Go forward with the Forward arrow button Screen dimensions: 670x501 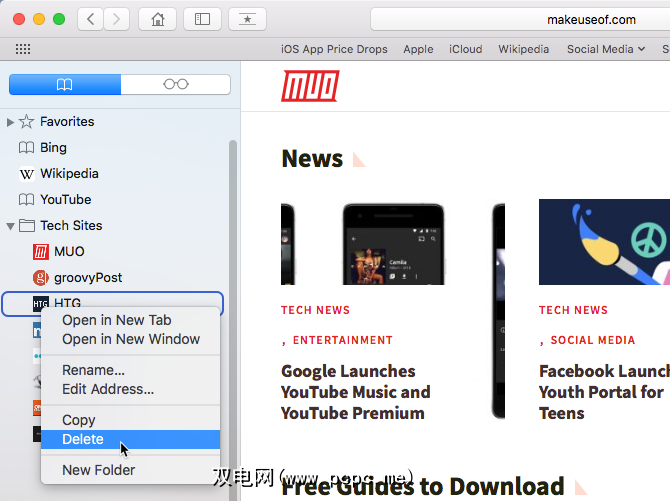click(x=116, y=19)
